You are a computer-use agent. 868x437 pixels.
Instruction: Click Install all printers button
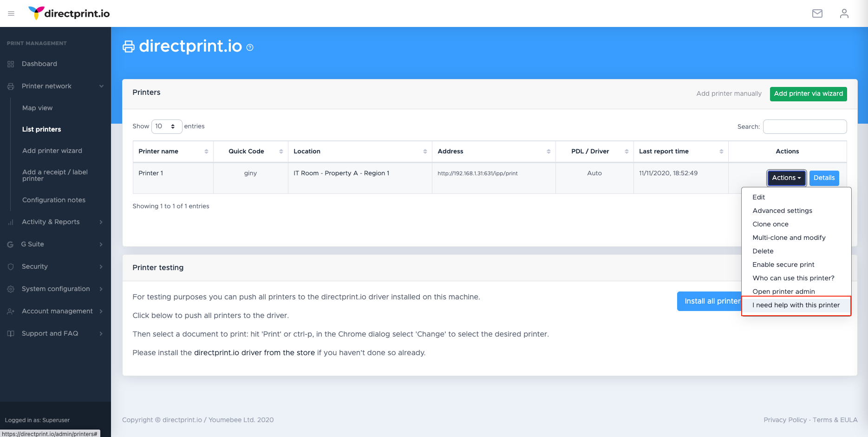710,301
